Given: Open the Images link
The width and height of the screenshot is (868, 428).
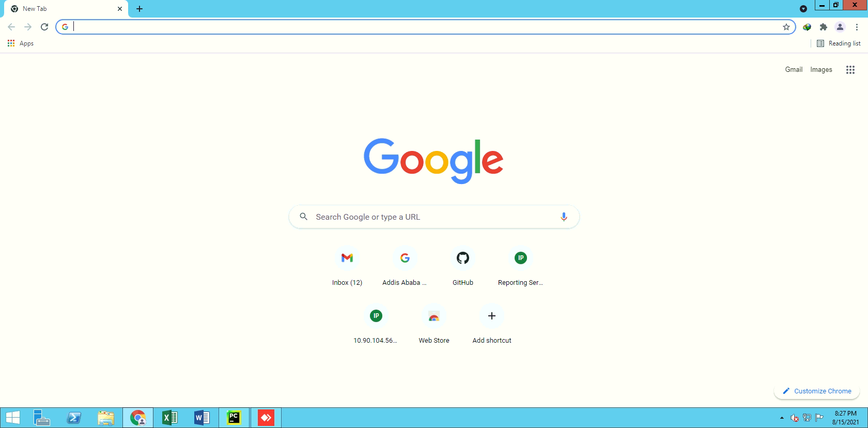Looking at the screenshot, I should click(821, 70).
